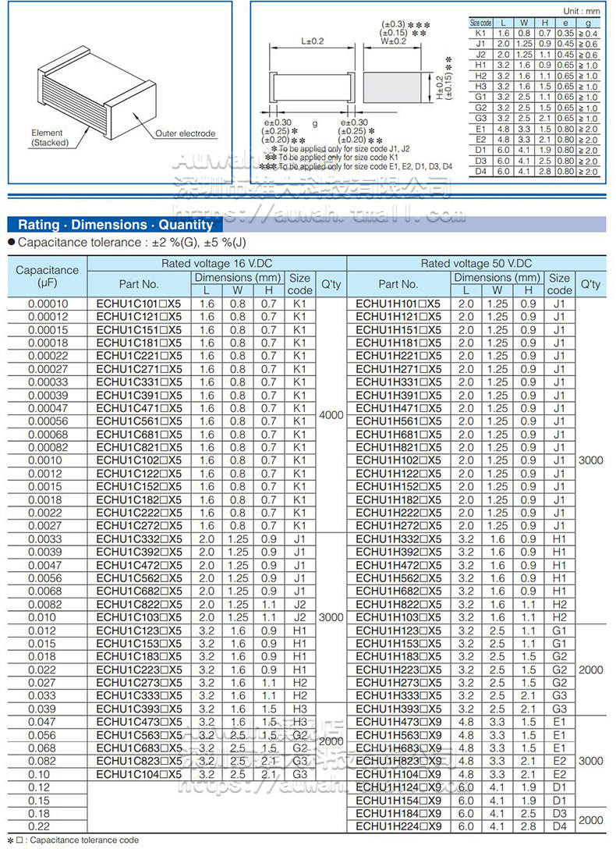The width and height of the screenshot is (616, 849).
Task: Click the Capacitance tolerance code footnote
Action: coord(73,840)
